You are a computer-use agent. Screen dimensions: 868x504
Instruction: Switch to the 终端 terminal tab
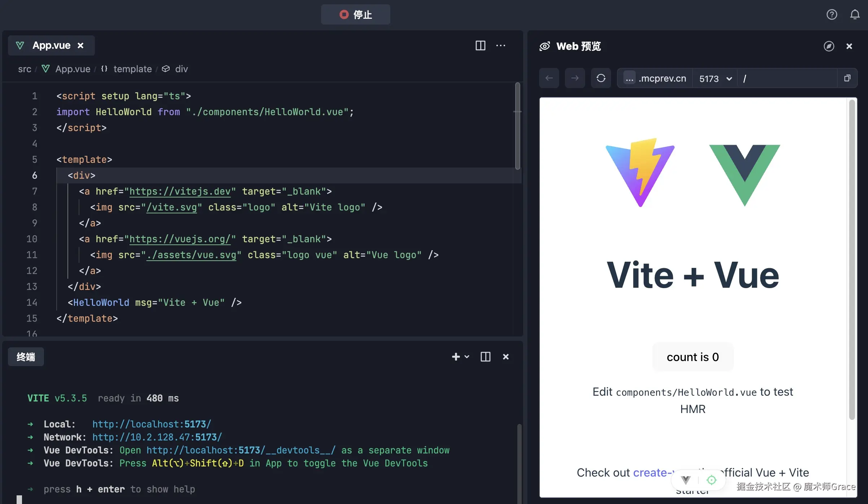pyautogui.click(x=26, y=357)
